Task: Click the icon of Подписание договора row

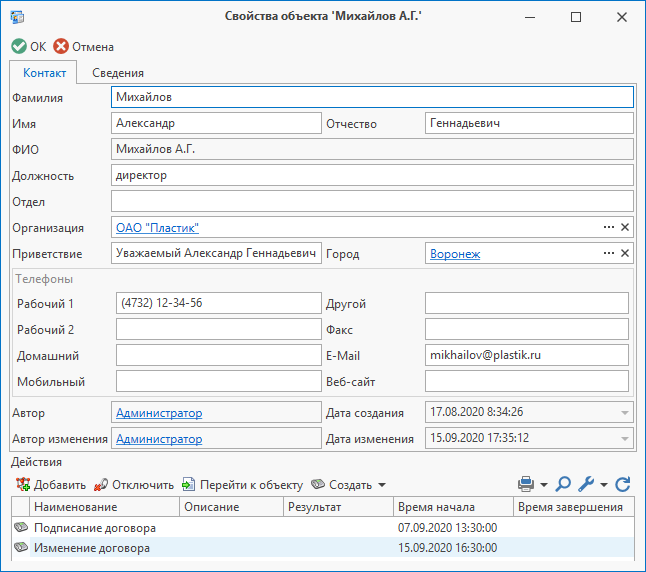Action: click(x=21, y=527)
